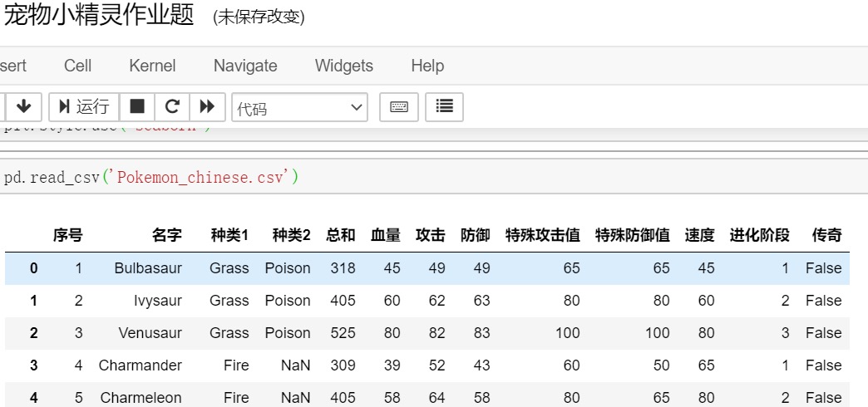Click the 种类2 column header
This screenshot has width=868, height=407.
click(x=291, y=235)
